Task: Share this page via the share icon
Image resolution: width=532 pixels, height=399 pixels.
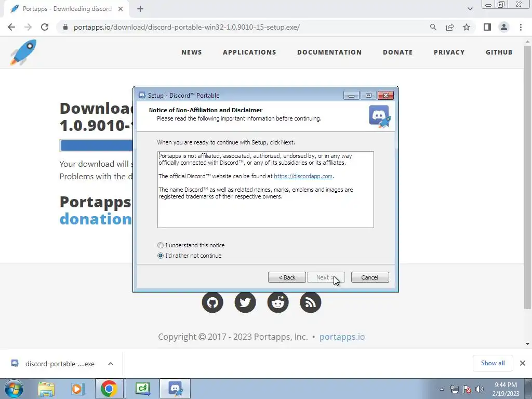Action: coord(450,27)
